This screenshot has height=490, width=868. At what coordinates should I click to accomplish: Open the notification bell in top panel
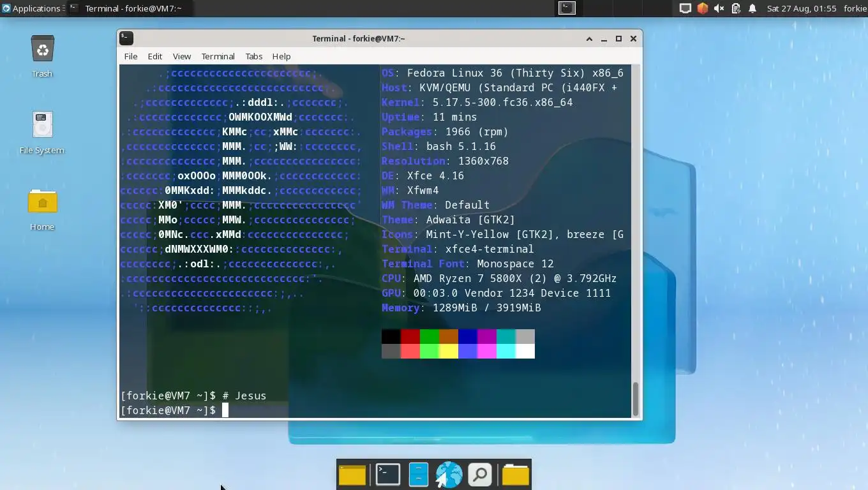pyautogui.click(x=752, y=8)
